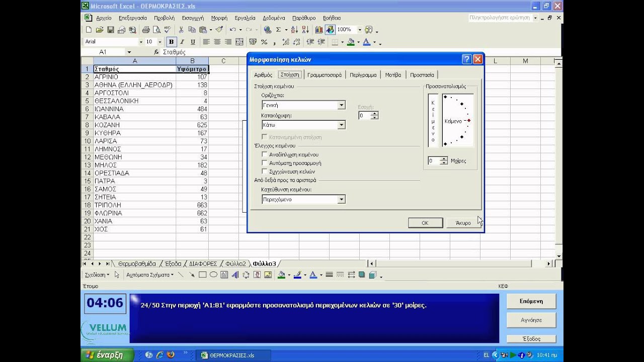Save the workbook with the floppy disk icon

111,30
